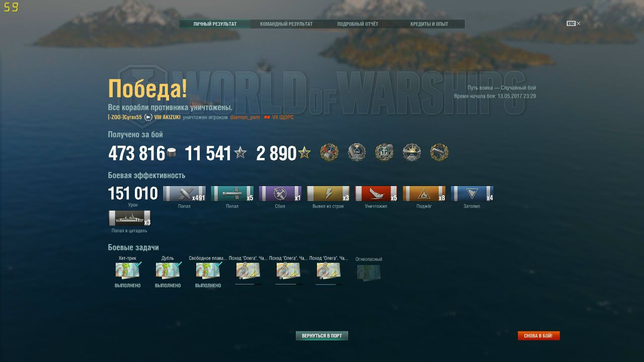Screen dimensions: 644x362
Task: Open the Кредиты и опыт tab
Action: pyautogui.click(x=429, y=24)
